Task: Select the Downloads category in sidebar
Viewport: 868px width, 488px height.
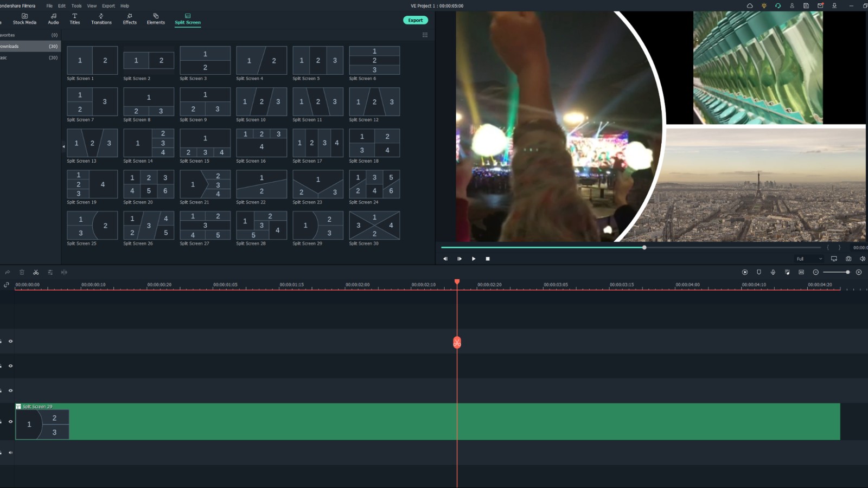Action: pos(30,46)
